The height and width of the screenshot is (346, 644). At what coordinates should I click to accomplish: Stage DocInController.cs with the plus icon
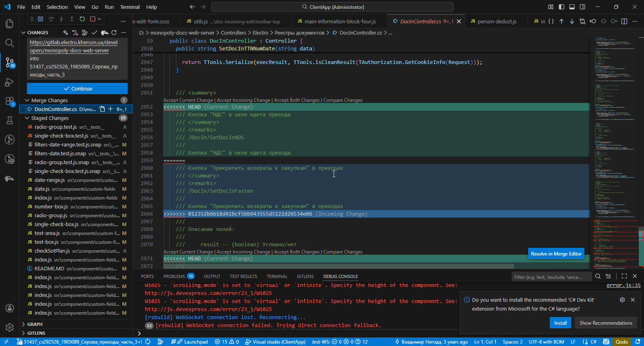111,109
